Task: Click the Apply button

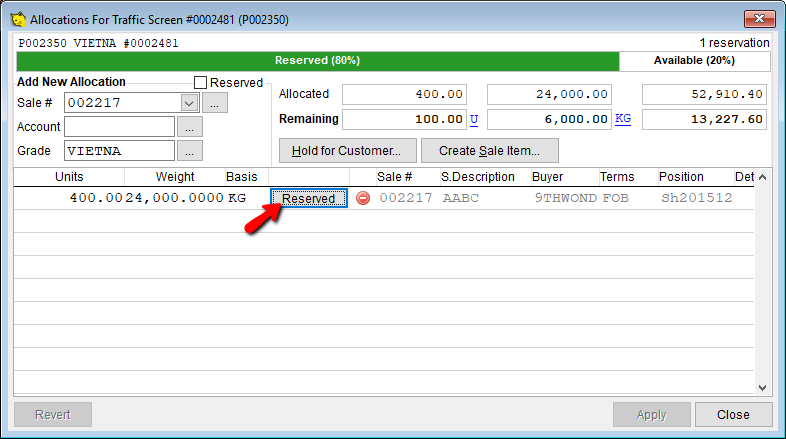Action: tap(652, 414)
